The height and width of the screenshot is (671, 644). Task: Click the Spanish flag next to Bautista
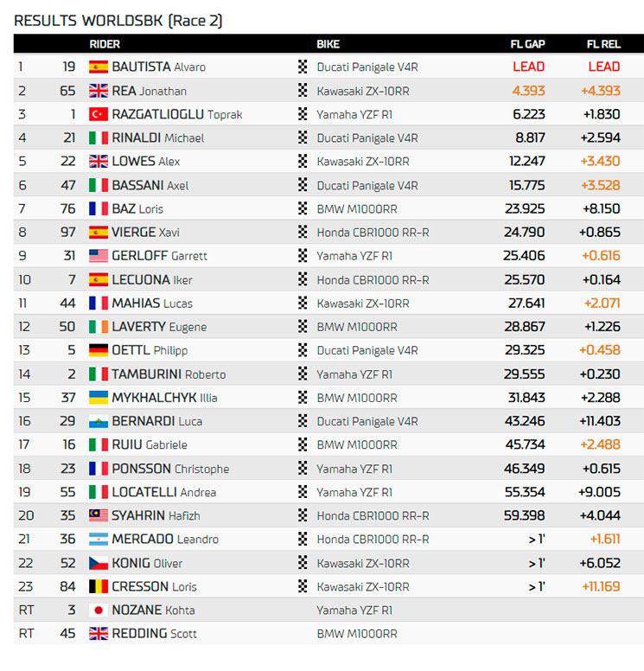pos(99,67)
